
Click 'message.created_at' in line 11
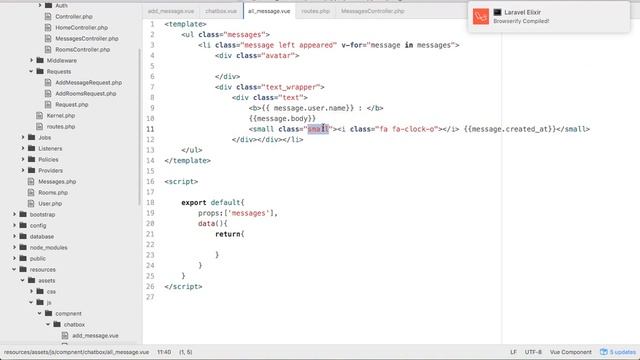[x=509, y=129]
